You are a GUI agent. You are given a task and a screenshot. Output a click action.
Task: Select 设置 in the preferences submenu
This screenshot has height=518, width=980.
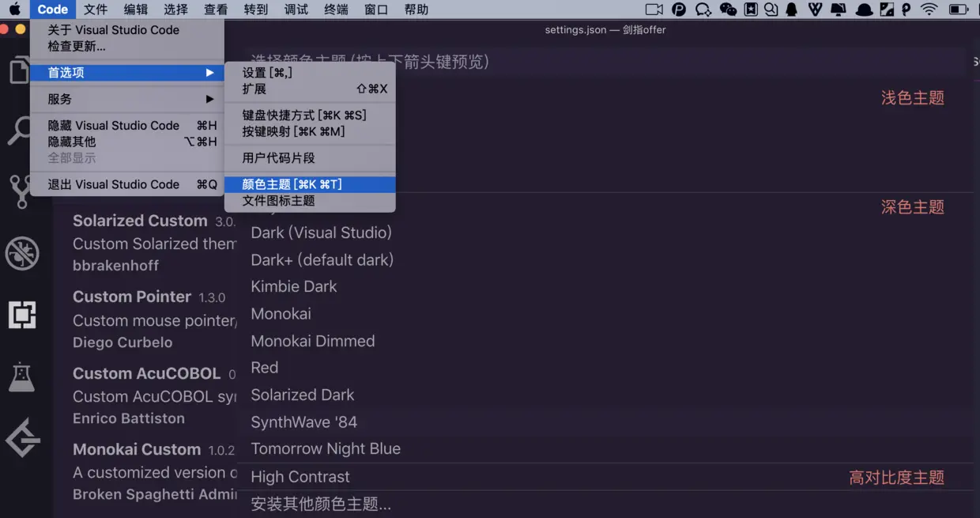[x=310, y=73]
